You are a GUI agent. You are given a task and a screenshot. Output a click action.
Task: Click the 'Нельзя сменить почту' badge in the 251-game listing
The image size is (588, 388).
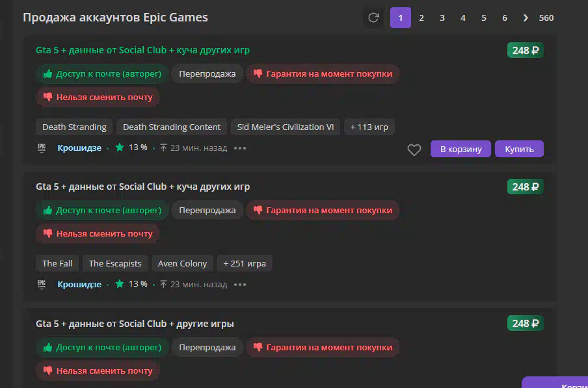[98, 234]
